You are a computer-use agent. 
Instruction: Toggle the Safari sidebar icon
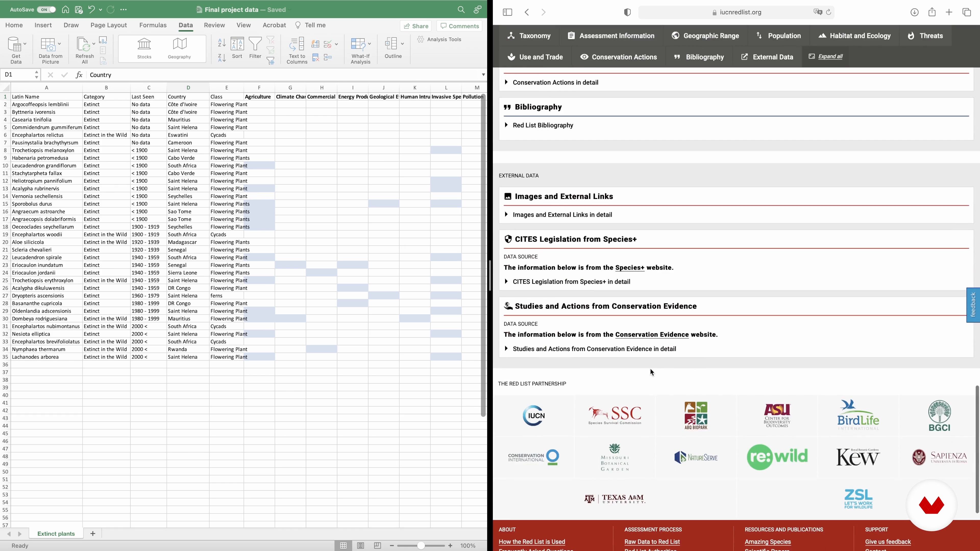point(507,12)
